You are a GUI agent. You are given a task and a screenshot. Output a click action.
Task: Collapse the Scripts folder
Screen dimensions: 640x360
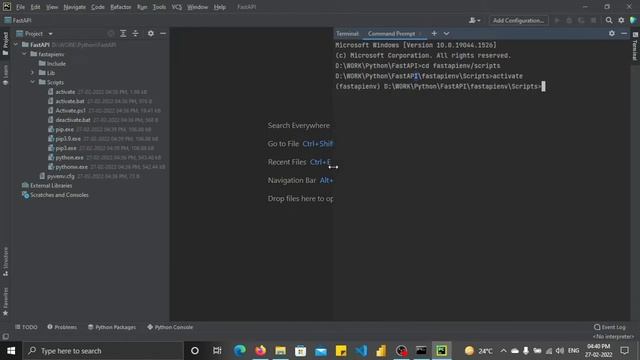tap(33, 82)
